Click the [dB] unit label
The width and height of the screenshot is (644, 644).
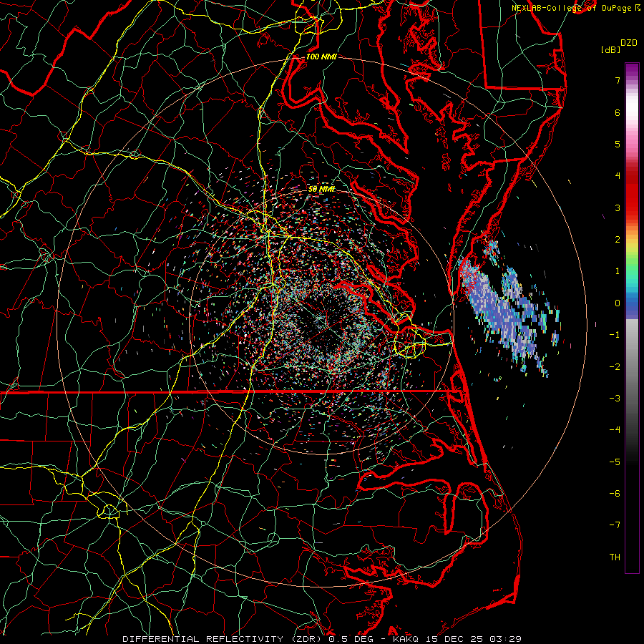610,50
